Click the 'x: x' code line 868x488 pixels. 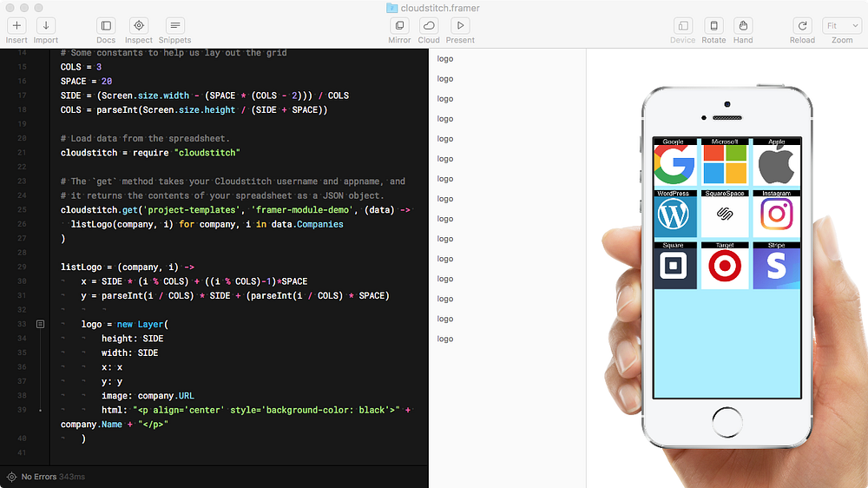click(x=112, y=367)
